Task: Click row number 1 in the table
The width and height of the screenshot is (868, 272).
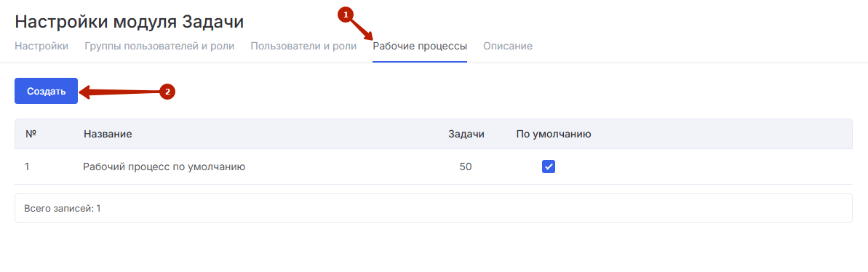Action: pyautogui.click(x=27, y=167)
